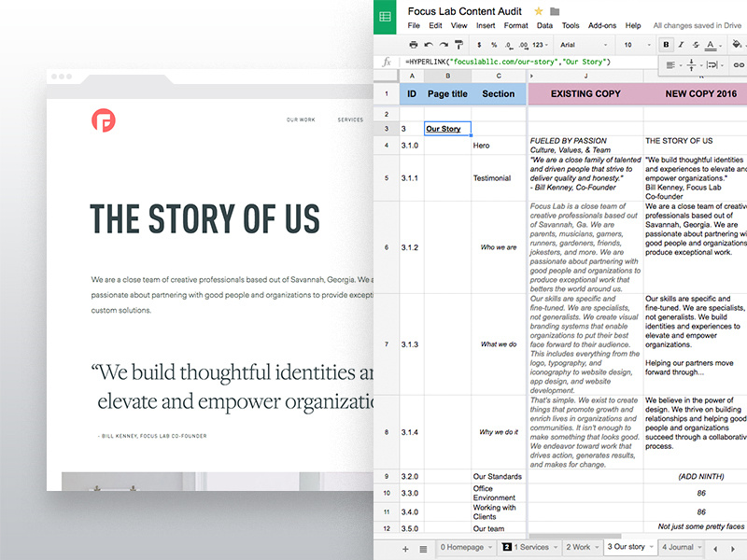747x560 pixels.
Task: Select the 'Who we are' cell
Action: (x=499, y=247)
